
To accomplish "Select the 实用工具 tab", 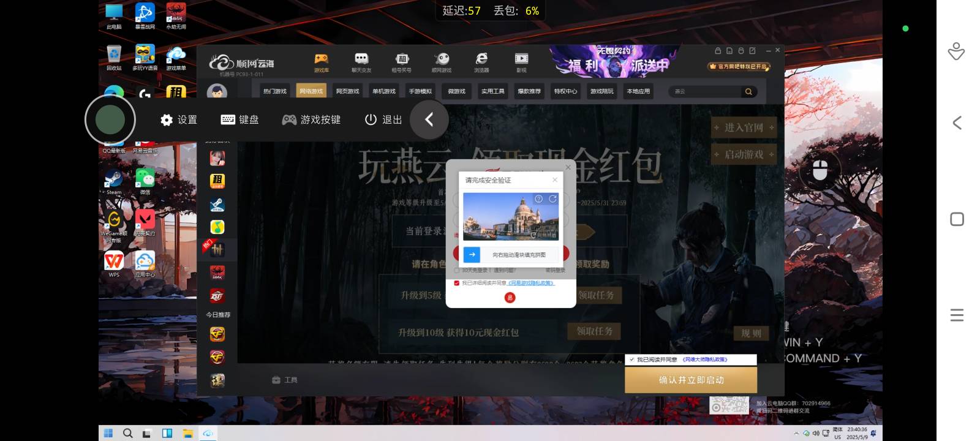I will [493, 91].
